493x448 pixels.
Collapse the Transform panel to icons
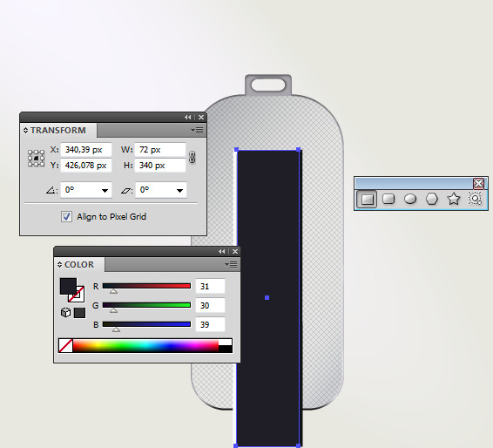[x=187, y=118]
